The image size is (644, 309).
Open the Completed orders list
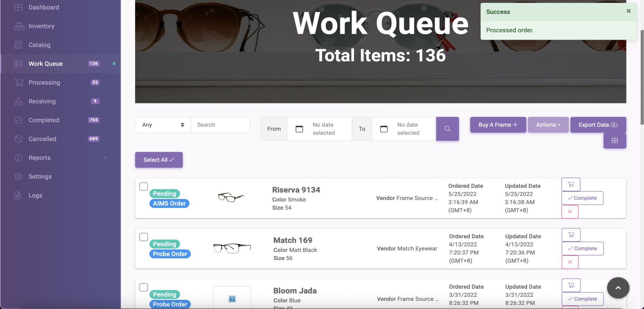point(44,120)
